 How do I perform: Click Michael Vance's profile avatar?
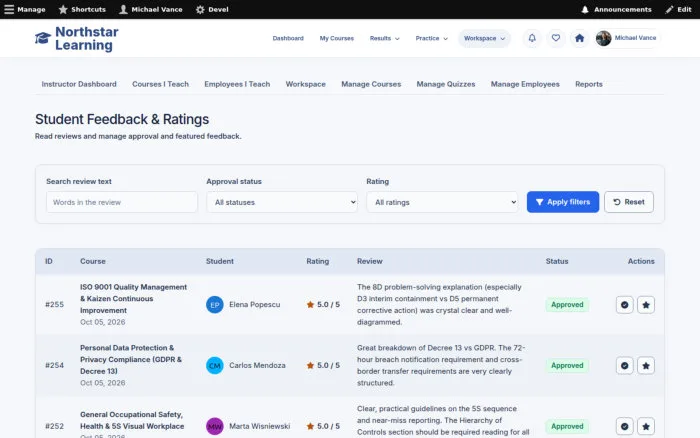coord(603,38)
